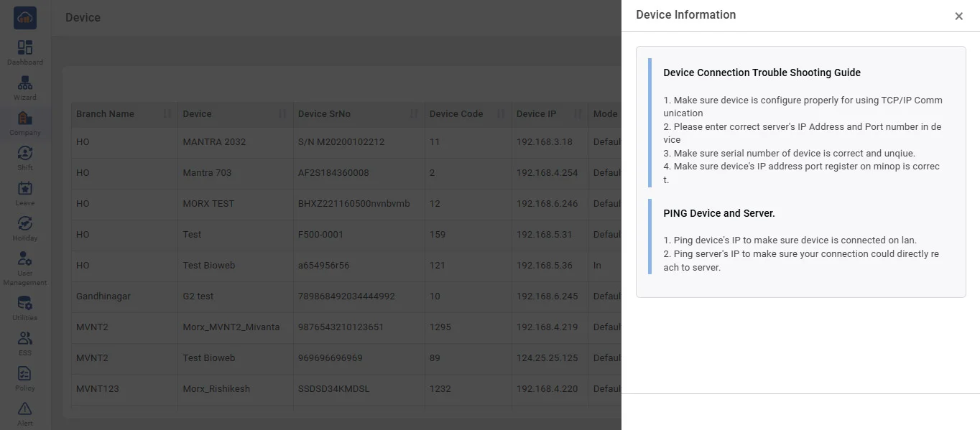Click the G2 test device row
This screenshot has width=980, height=430.
198,296
